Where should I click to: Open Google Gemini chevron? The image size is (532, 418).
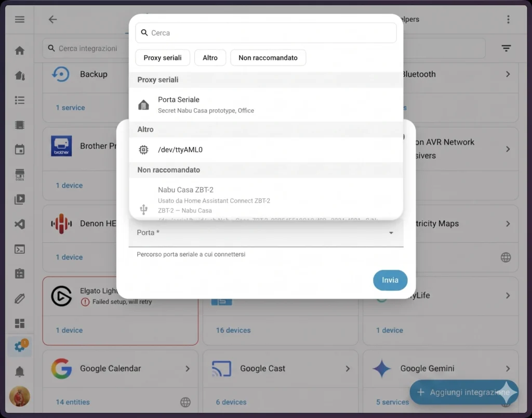[508, 369]
